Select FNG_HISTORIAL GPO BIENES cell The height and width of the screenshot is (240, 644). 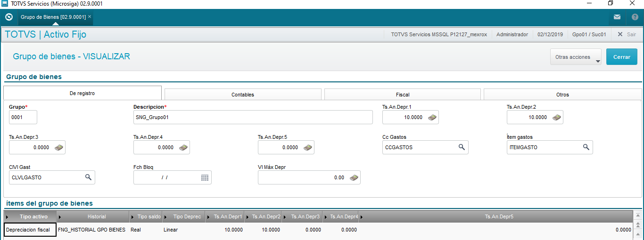(x=93, y=230)
